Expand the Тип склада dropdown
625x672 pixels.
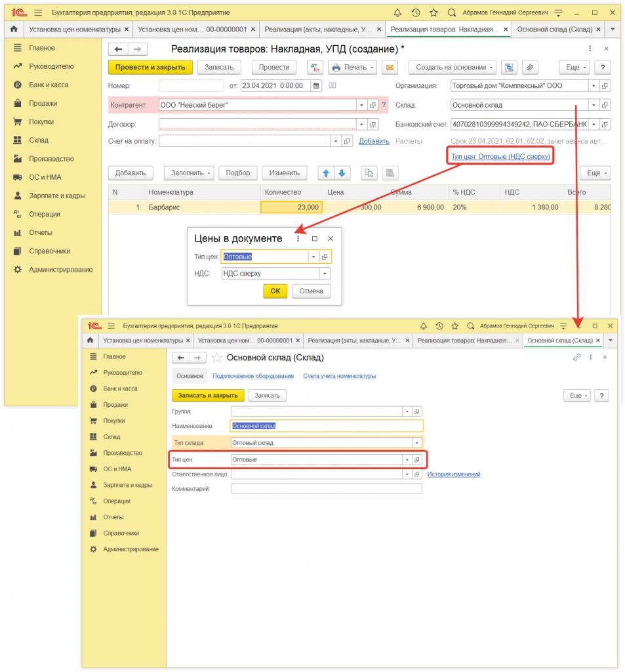click(416, 443)
